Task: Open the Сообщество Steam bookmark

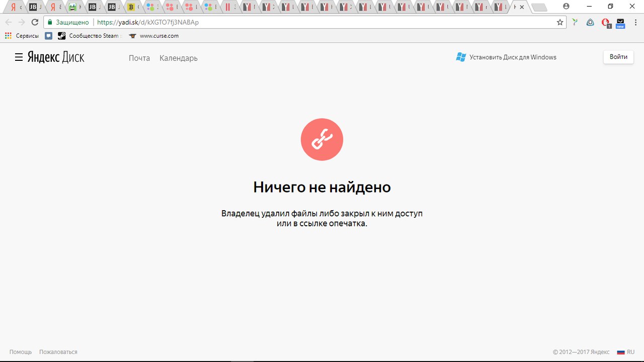Action: [89, 36]
